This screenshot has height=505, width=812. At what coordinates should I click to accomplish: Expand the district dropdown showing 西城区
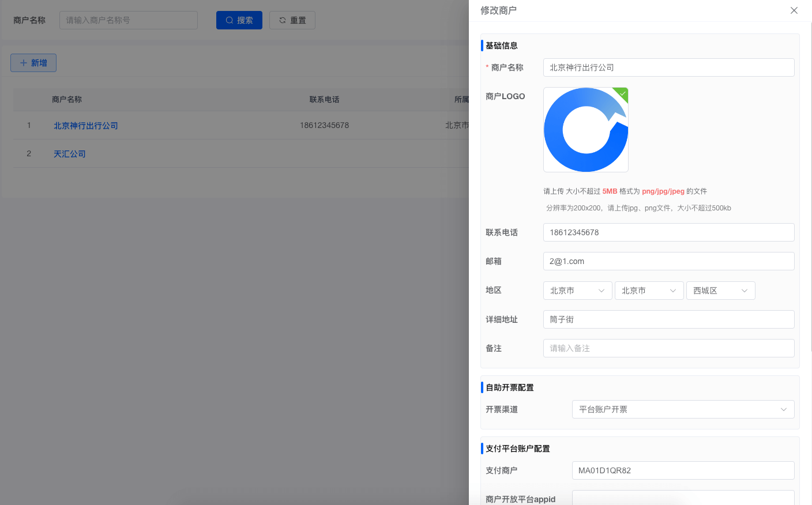coord(720,291)
